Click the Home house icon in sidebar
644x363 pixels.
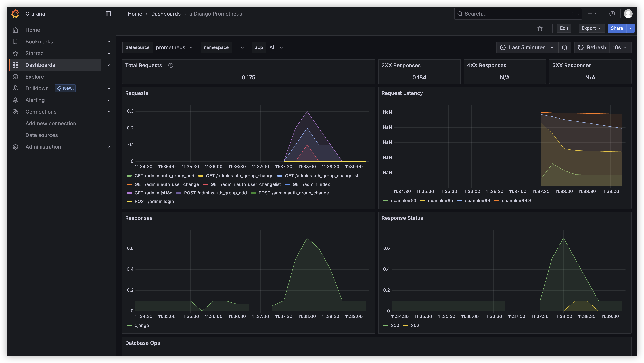[x=15, y=30]
